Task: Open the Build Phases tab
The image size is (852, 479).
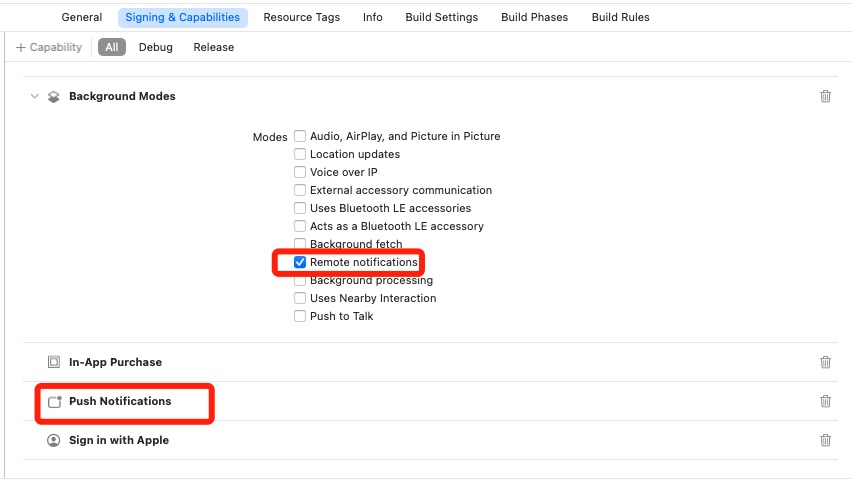Action: pyautogui.click(x=534, y=17)
